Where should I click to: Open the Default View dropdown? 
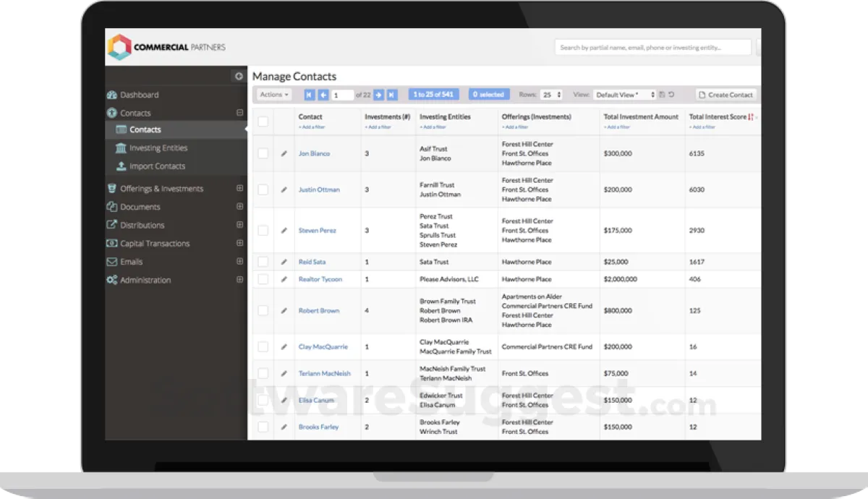[625, 95]
